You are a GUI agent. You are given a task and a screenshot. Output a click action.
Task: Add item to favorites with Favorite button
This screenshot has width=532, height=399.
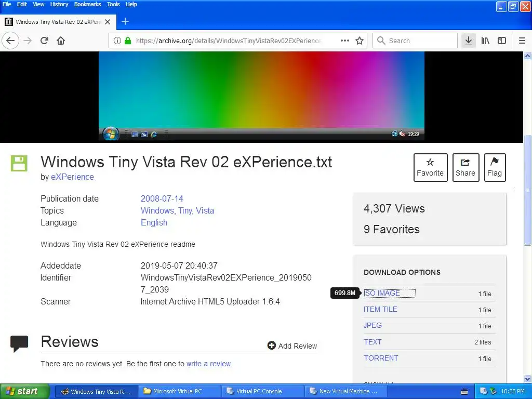430,168
